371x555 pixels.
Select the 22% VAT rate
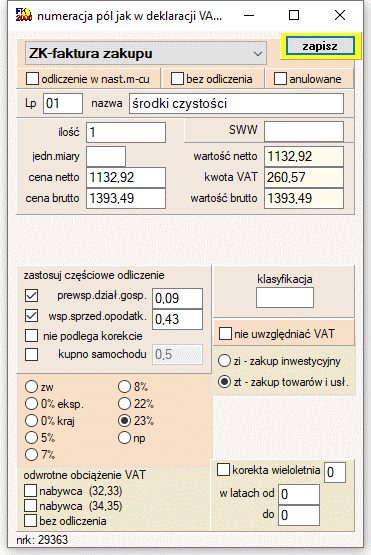point(124,404)
